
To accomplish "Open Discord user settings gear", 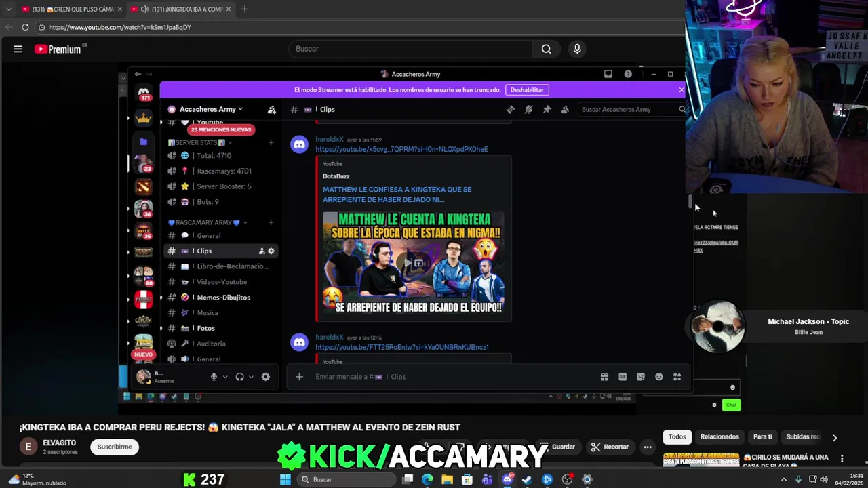I will (266, 377).
